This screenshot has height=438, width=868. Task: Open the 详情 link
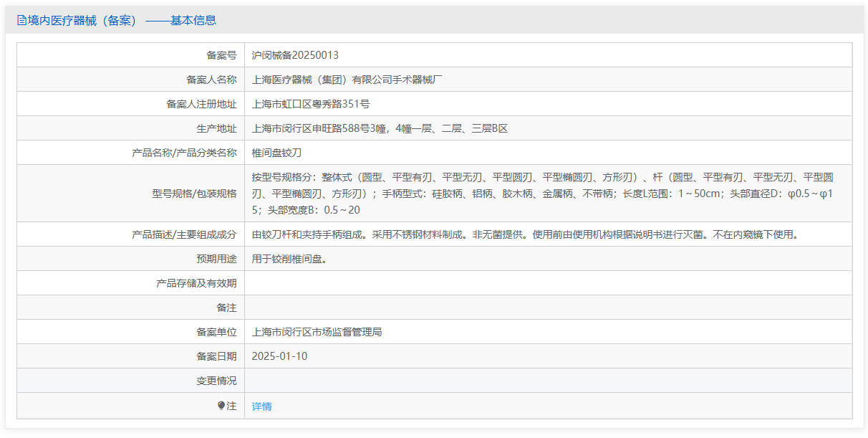[x=261, y=406]
